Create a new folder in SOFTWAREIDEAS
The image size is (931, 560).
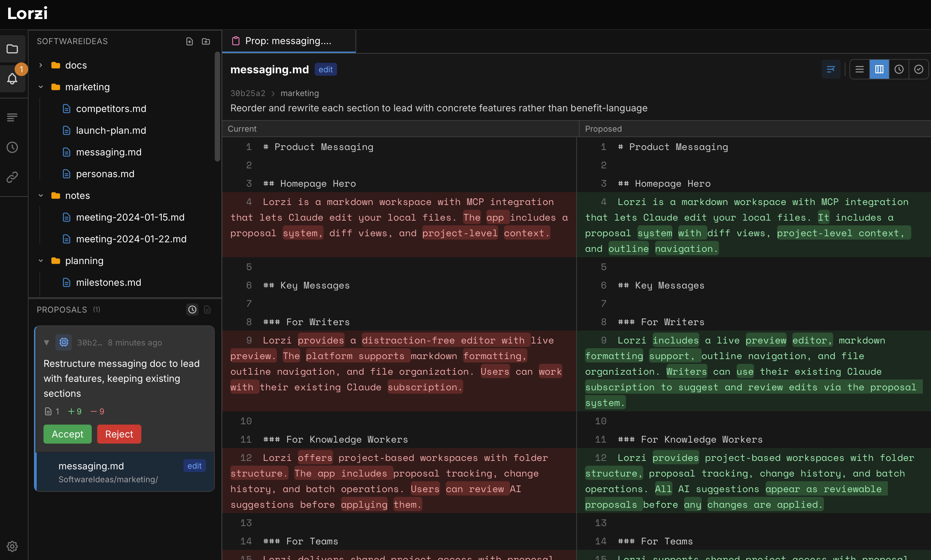[206, 41]
